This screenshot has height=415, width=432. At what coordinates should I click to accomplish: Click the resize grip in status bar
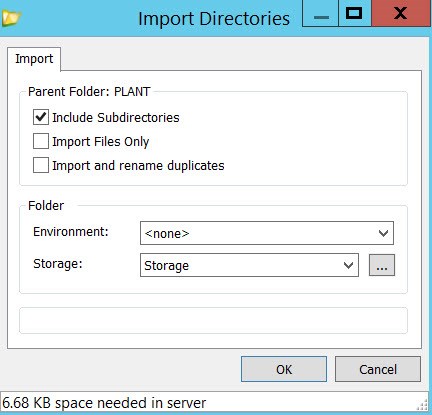tap(423, 405)
